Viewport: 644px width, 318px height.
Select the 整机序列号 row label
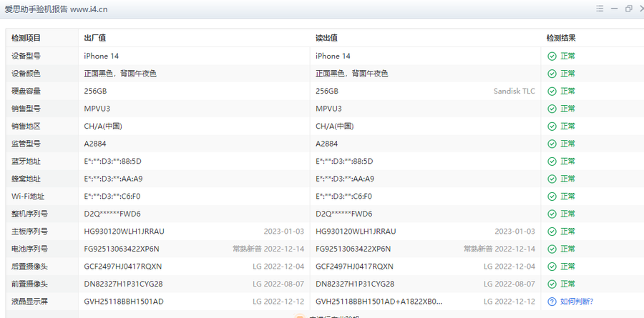[x=29, y=214]
